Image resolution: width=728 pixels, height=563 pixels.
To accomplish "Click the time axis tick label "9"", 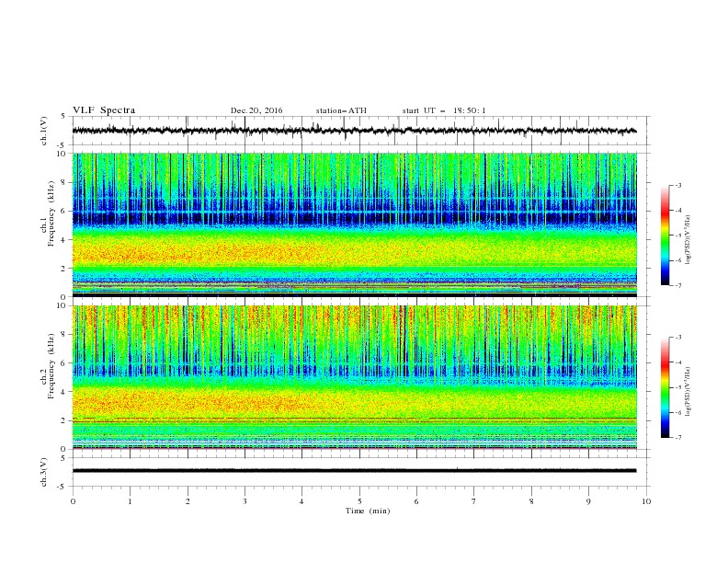I will [x=588, y=501].
